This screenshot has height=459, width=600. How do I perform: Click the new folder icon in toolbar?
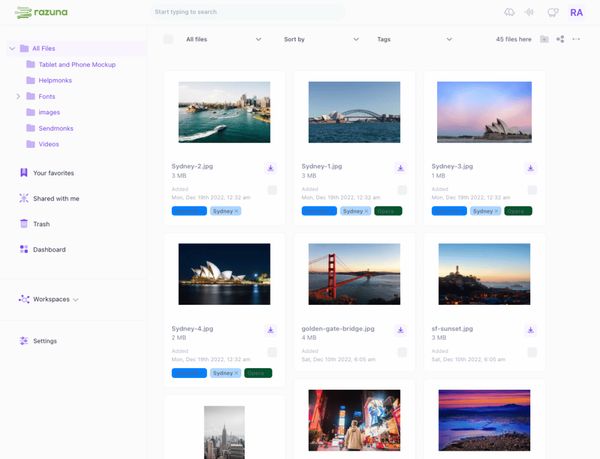[x=544, y=39]
